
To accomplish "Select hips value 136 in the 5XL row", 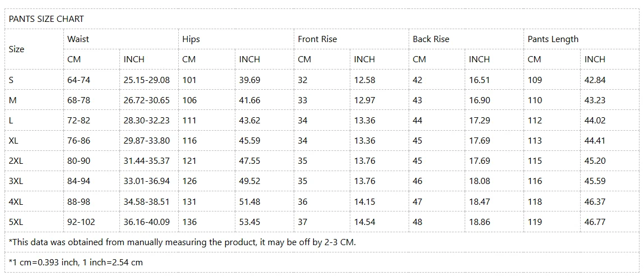I will tap(189, 222).
